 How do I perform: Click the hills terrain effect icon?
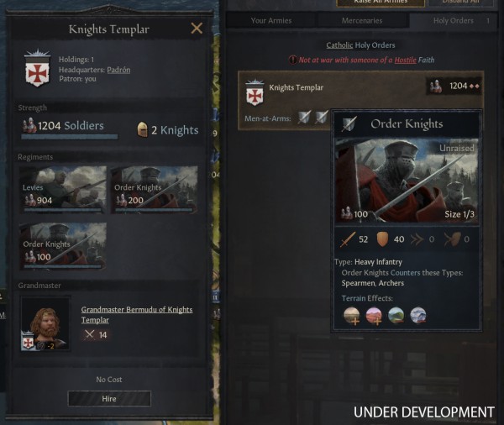[x=396, y=315]
